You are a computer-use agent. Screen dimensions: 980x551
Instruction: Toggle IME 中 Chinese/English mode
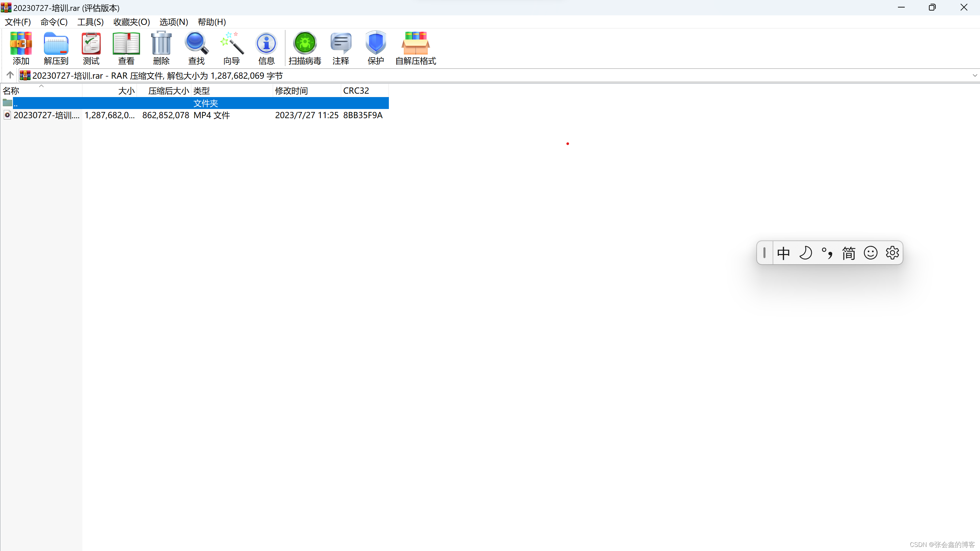[x=783, y=253]
